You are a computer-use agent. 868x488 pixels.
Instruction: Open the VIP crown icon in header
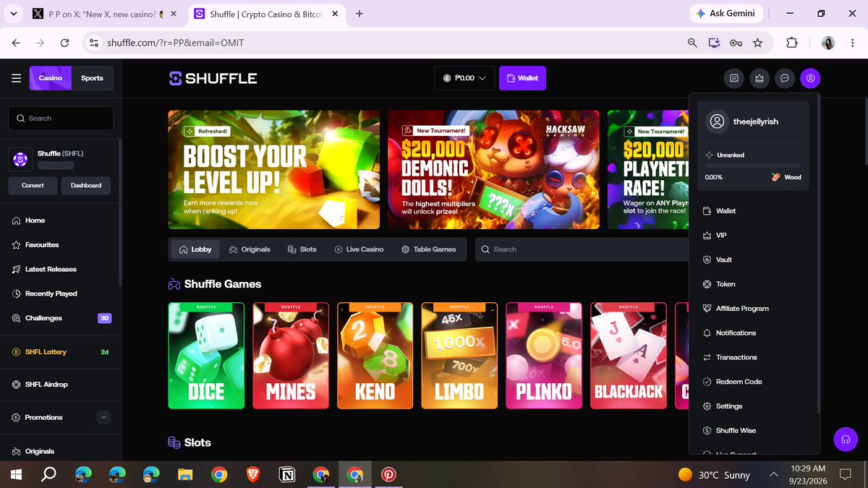click(x=759, y=78)
